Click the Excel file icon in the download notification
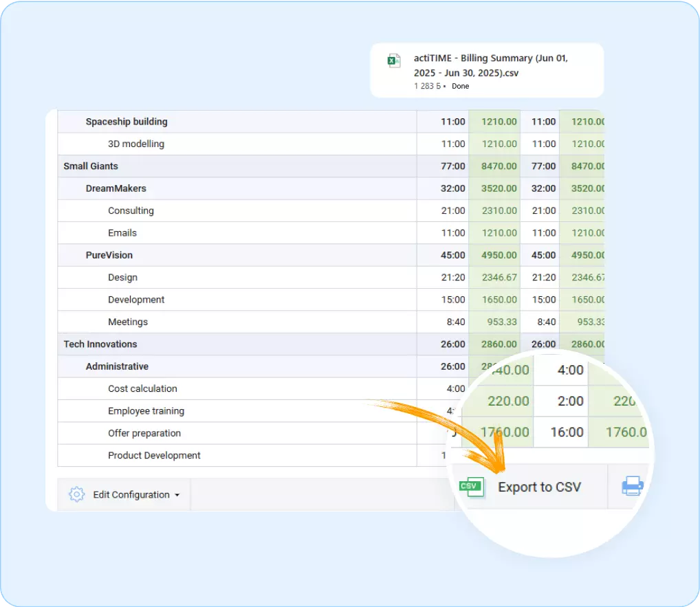 [x=393, y=60]
